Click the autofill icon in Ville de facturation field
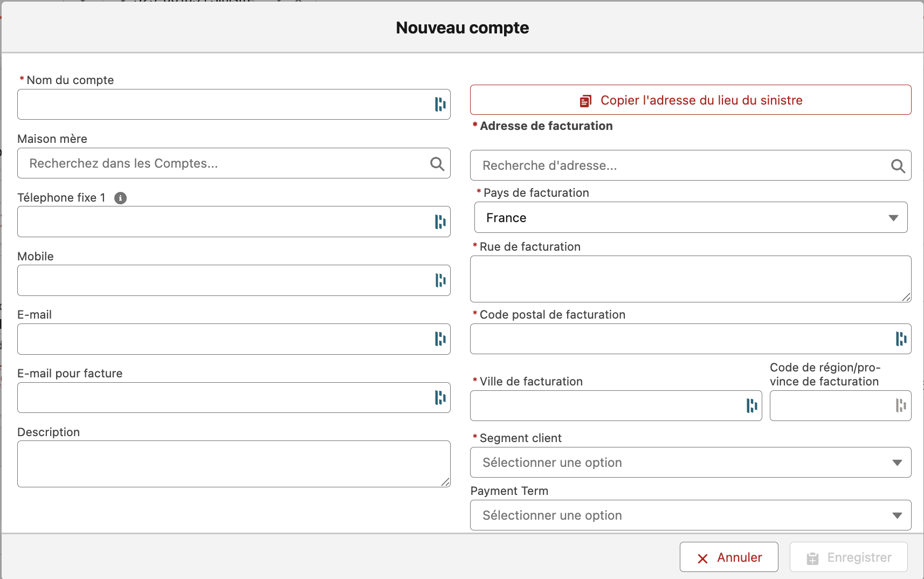 (751, 406)
